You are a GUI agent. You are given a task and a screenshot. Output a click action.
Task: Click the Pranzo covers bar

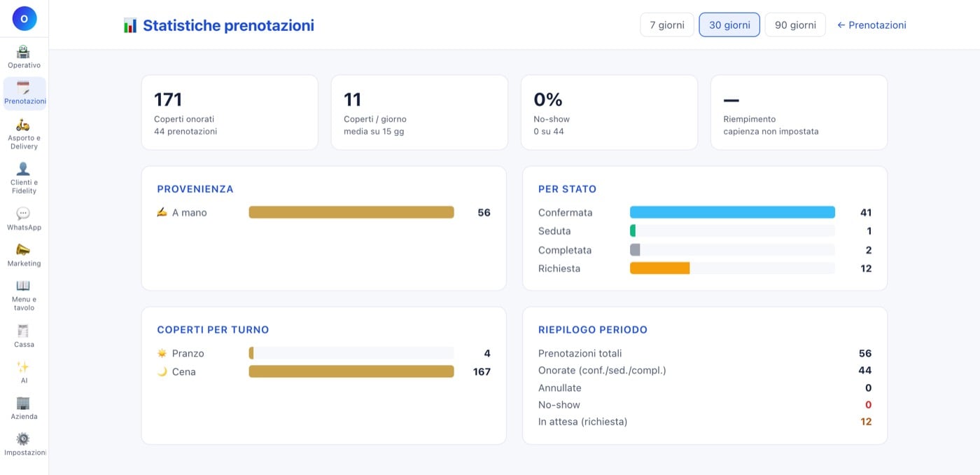tap(351, 353)
